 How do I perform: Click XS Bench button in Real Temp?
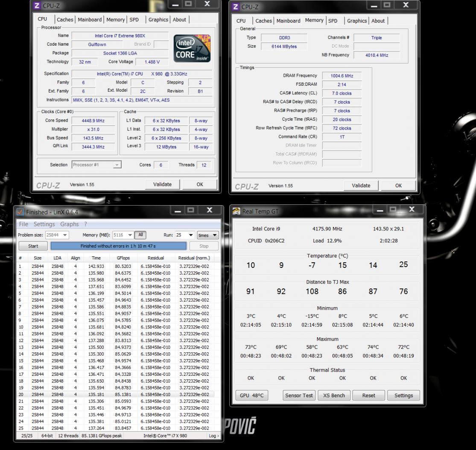click(x=334, y=395)
